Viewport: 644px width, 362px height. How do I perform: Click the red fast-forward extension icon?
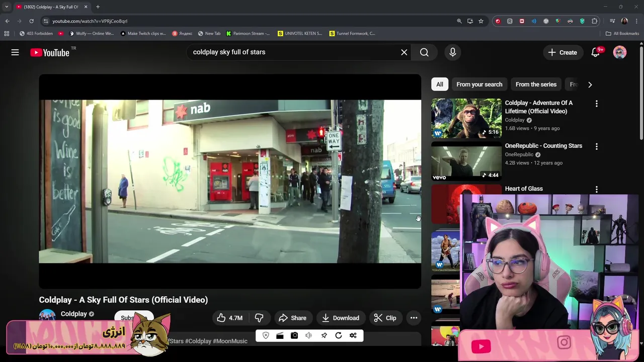(522, 21)
